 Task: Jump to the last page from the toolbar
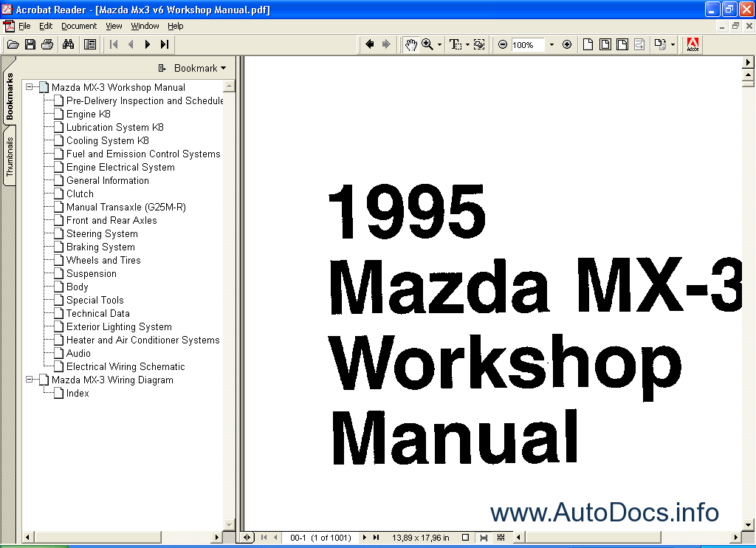coord(165,45)
